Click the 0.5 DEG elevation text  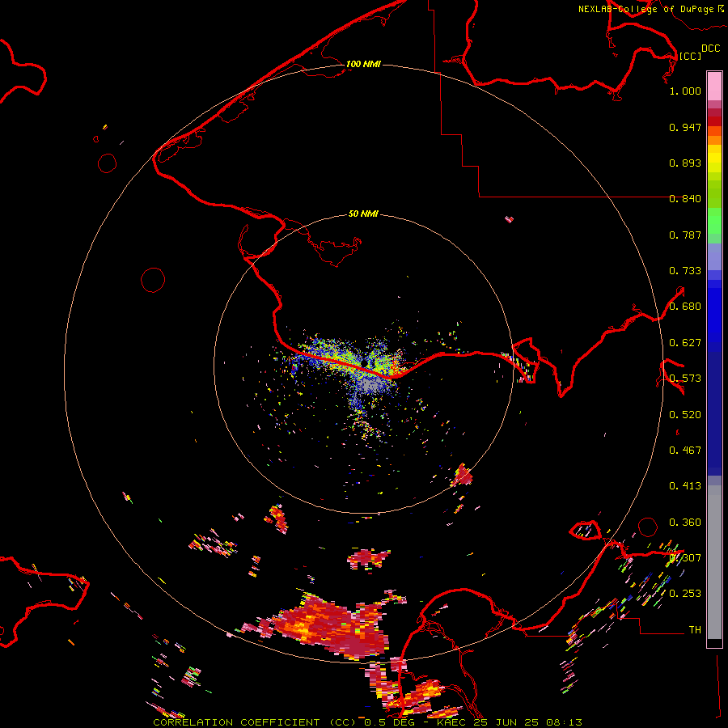(390, 722)
